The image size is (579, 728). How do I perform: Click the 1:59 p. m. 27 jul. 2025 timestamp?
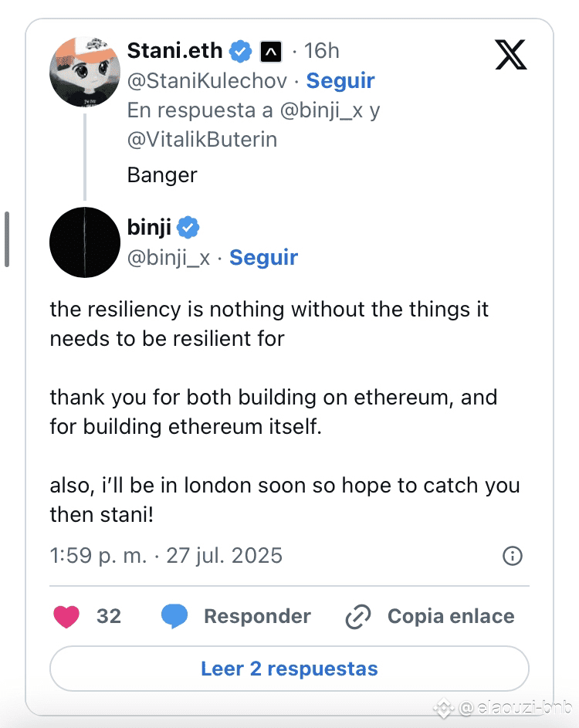pos(166,556)
